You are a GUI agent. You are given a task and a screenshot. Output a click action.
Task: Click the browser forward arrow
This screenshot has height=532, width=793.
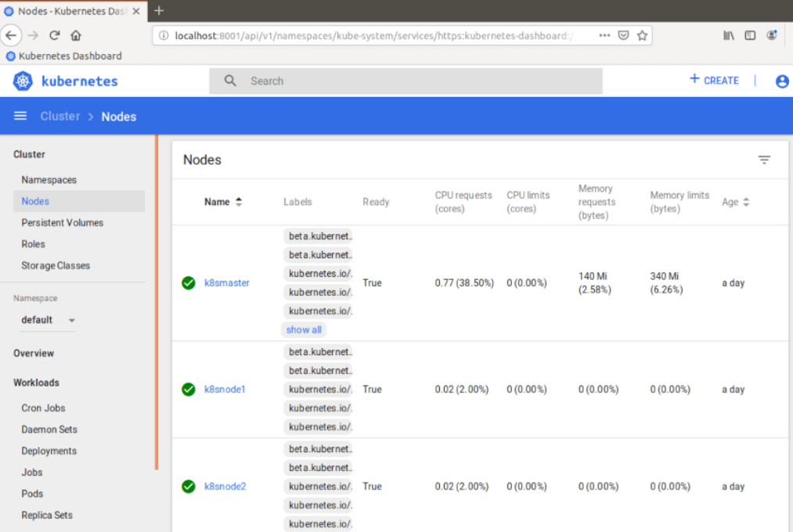pyautogui.click(x=33, y=35)
